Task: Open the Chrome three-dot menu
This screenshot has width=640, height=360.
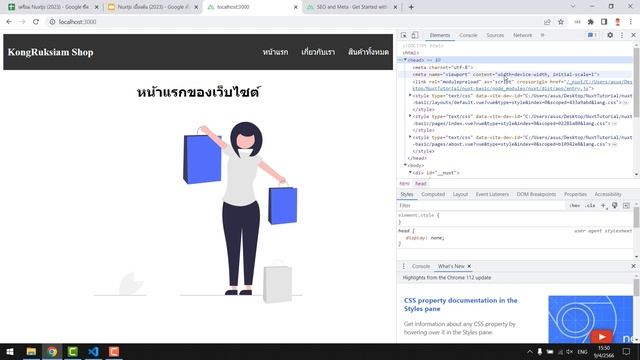Action: (x=631, y=22)
